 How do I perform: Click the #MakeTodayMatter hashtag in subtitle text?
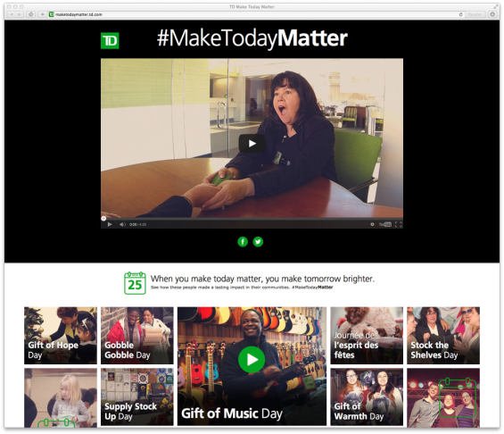coord(312,288)
